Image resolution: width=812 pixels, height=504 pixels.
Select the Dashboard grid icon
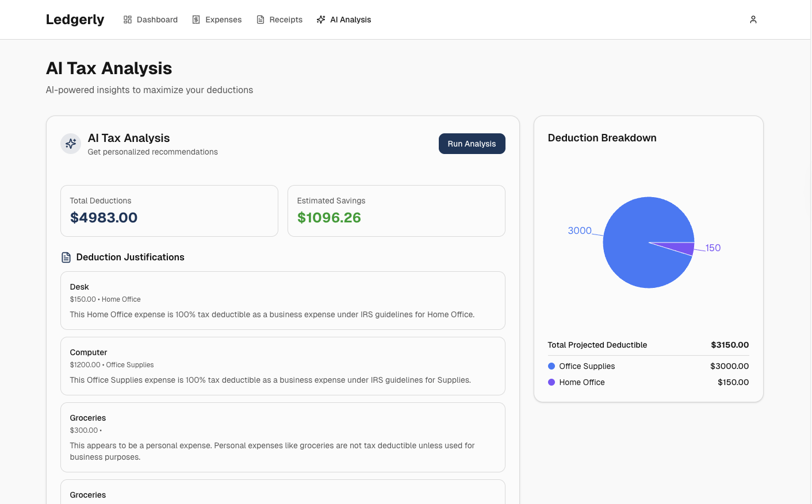[127, 19]
